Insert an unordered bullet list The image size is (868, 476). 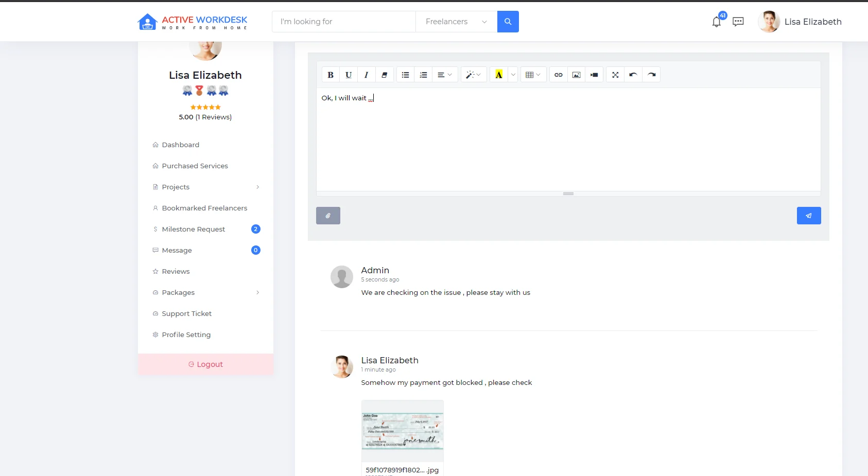(405, 75)
